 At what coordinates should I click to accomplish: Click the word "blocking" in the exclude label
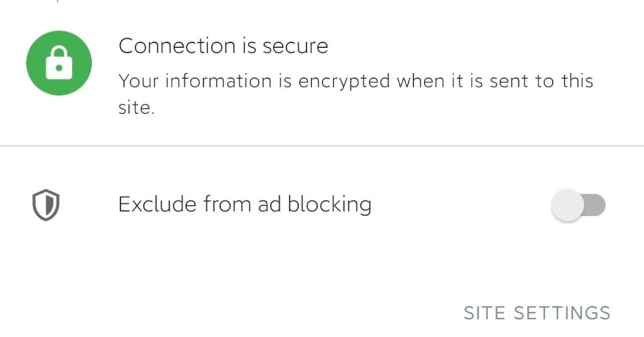click(x=330, y=204)
